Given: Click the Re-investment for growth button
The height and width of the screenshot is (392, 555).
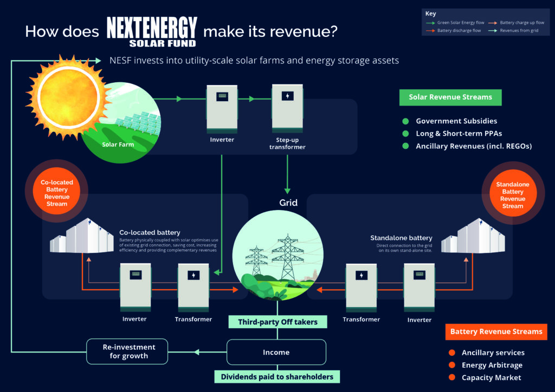Looking at the screenshot, I should tap(127, 351).
